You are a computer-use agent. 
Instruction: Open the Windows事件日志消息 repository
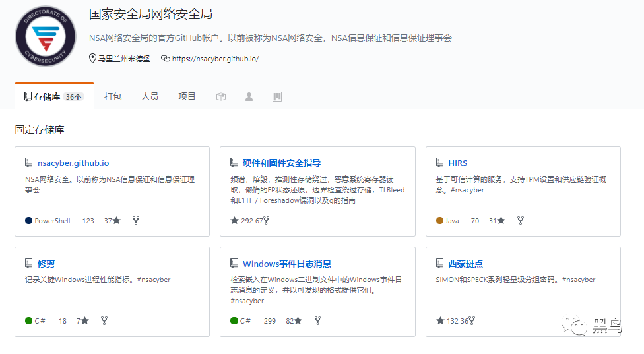287,263
